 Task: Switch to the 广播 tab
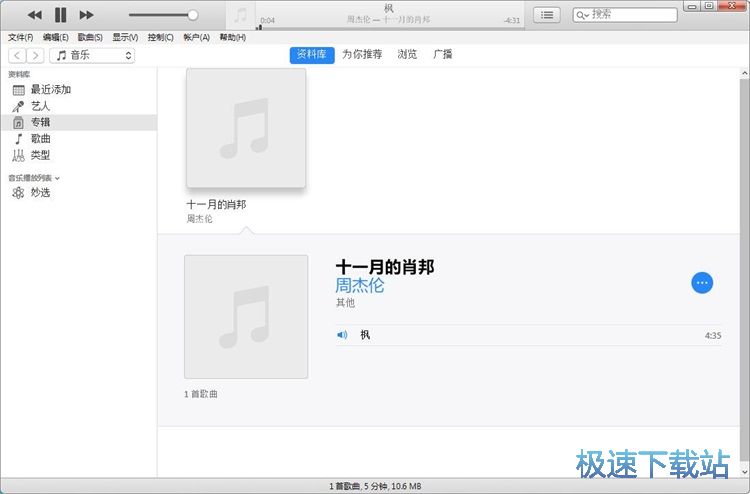tap(442, 55)
